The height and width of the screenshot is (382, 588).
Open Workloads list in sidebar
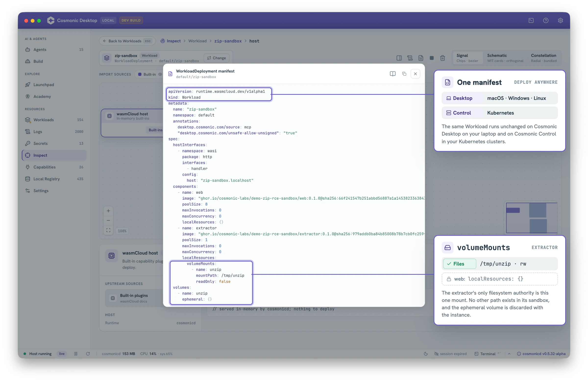pyautogui.click(x=54, y=119)
